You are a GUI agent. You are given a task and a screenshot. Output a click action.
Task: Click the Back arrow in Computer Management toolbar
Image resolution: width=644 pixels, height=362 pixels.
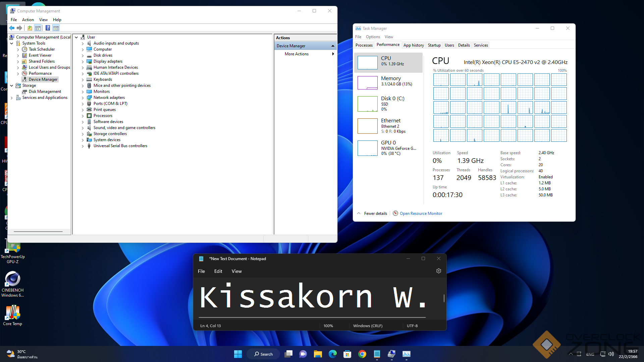click(12, 28)
